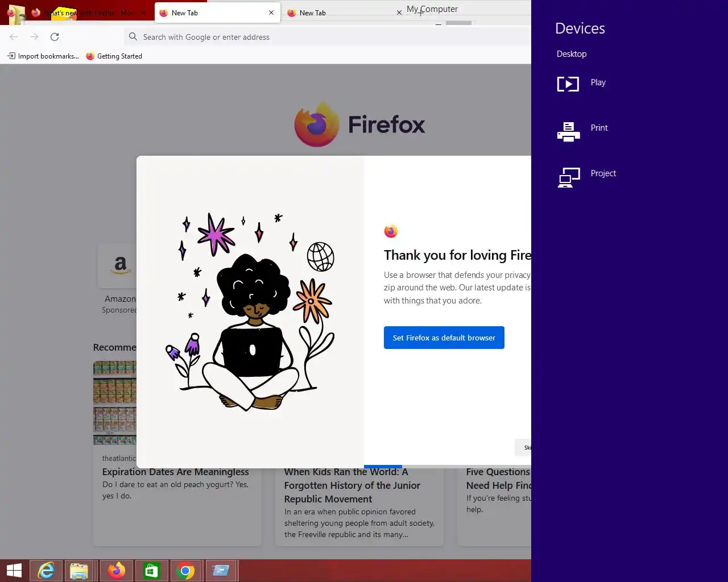Select the Project label in Devices panel
728x582 pixels.
pyautogui.click(x=603, y=173)
